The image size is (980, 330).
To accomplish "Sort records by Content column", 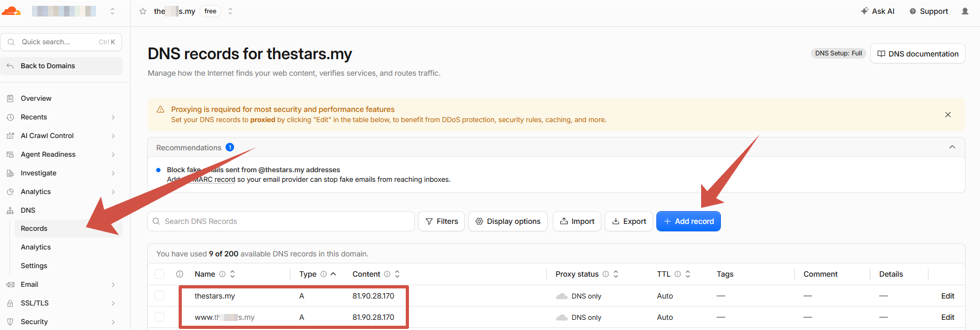I will 397,274.
